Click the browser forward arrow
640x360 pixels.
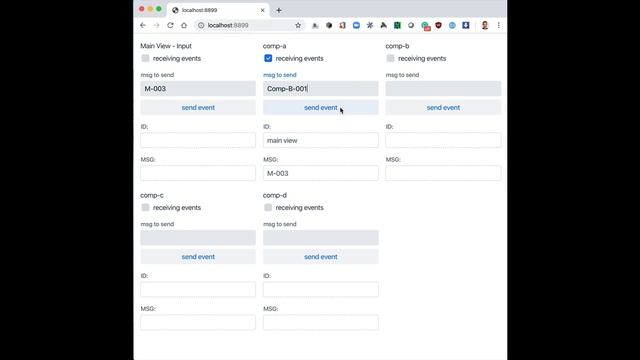(x=157, y=25)
